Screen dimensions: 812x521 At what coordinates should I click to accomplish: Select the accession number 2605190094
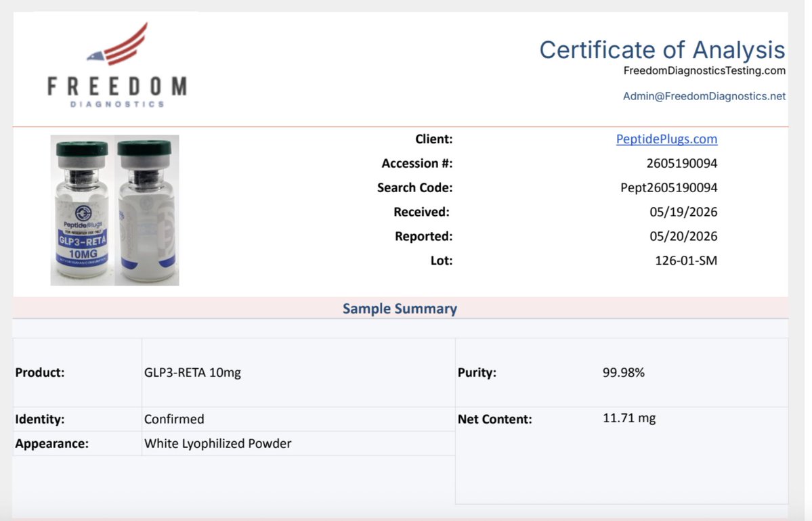pos(681,164)
